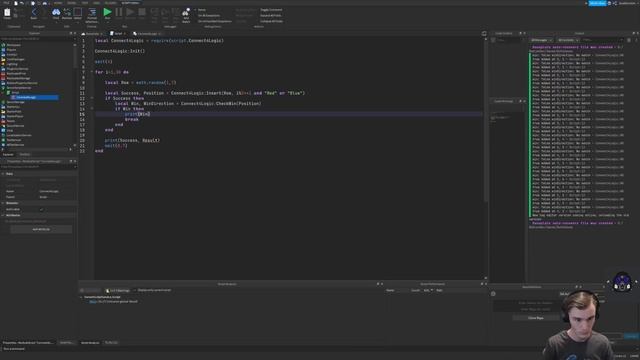The width and height of the screenshot is (640, 360).
Task: Select Workspace in the Explorer tree
Action: click(13, 45)
